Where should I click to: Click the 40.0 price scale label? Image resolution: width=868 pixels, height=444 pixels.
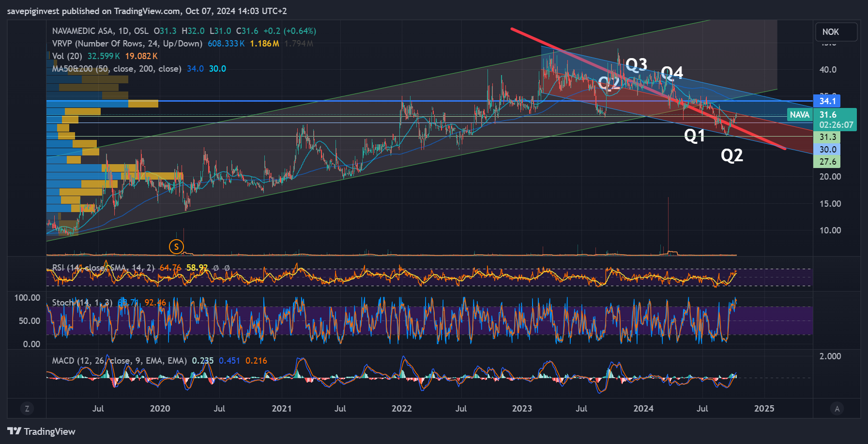coord(828,70)
